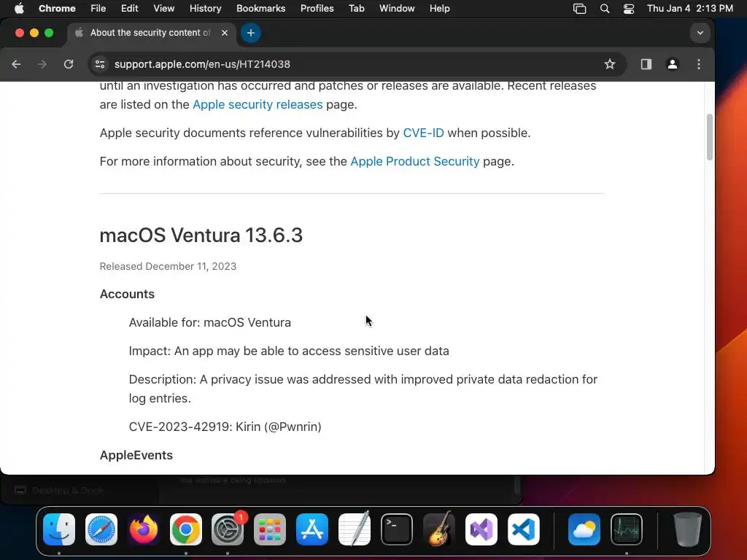Click the page's vertical scrollbar thumb
747x560 pixels.
(x=709, y=137)
